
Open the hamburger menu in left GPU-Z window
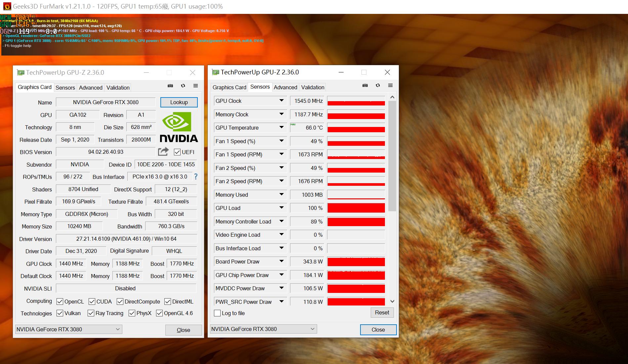pos(195,86)
